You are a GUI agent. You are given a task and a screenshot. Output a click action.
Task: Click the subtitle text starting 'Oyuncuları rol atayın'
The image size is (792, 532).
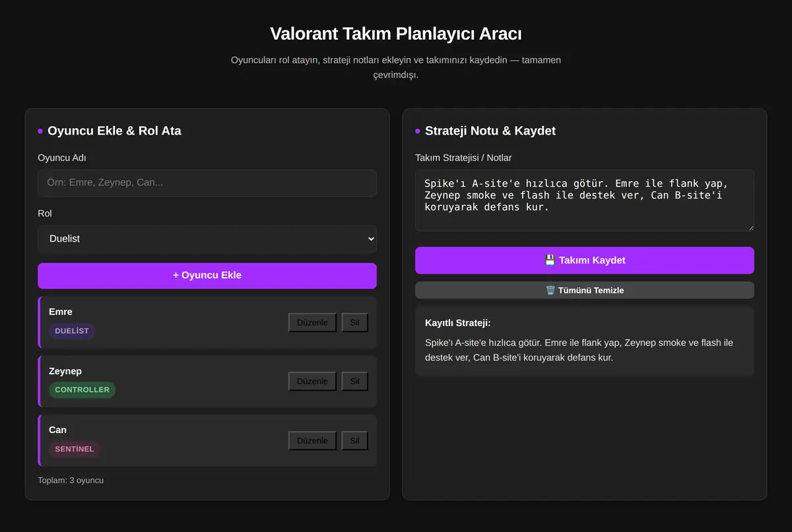[x=396, y=67]
